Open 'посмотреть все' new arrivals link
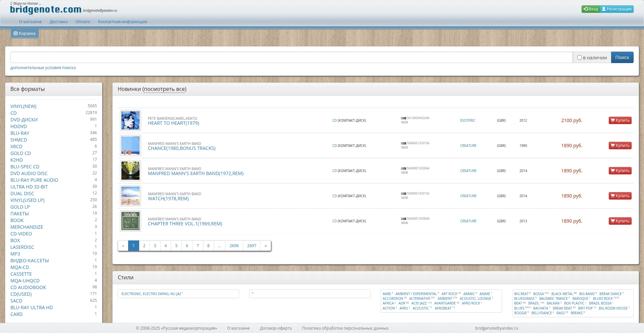The image size is (644, 333). pos(164,89)
